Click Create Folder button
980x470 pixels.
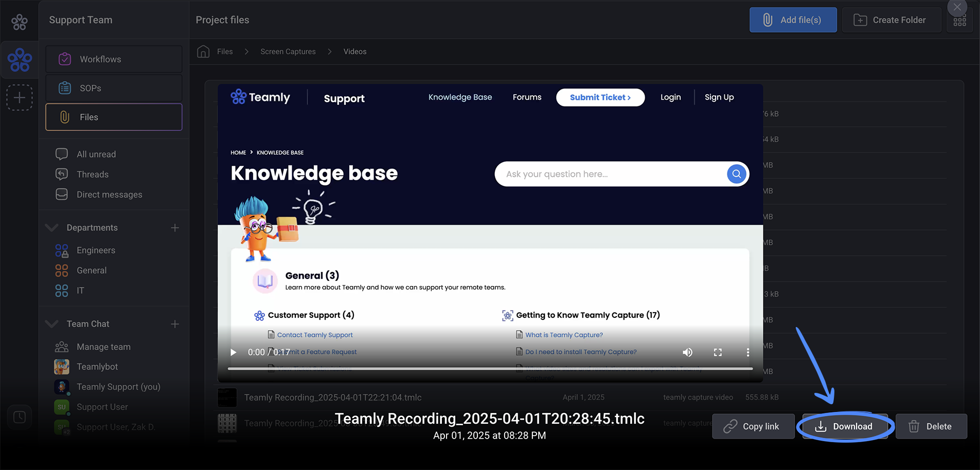pos(892,20)
